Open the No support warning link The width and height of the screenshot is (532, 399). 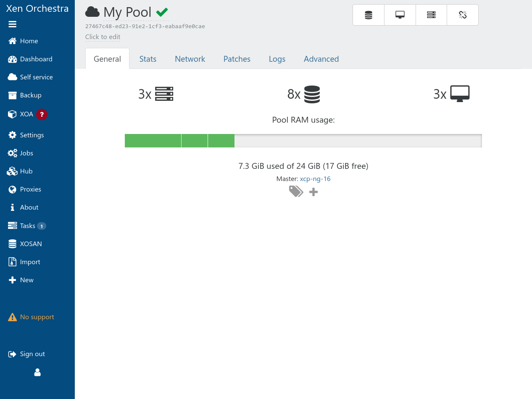click(37, 317)
